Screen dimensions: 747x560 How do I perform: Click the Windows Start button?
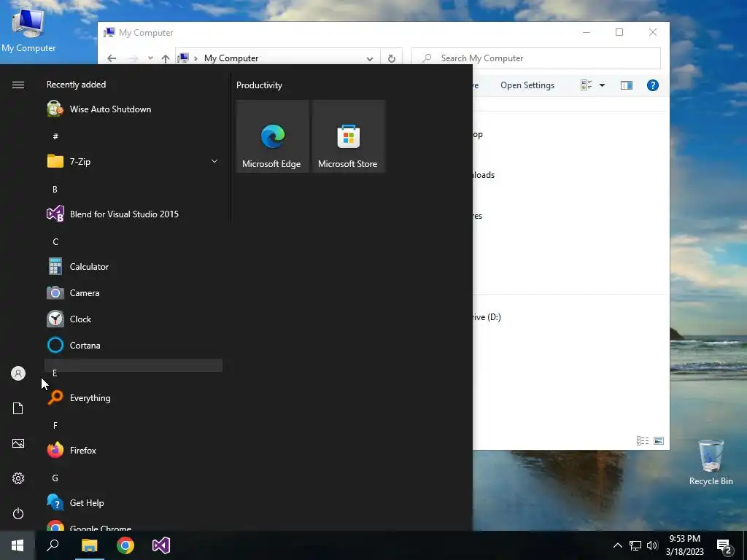tap(18, 545)
